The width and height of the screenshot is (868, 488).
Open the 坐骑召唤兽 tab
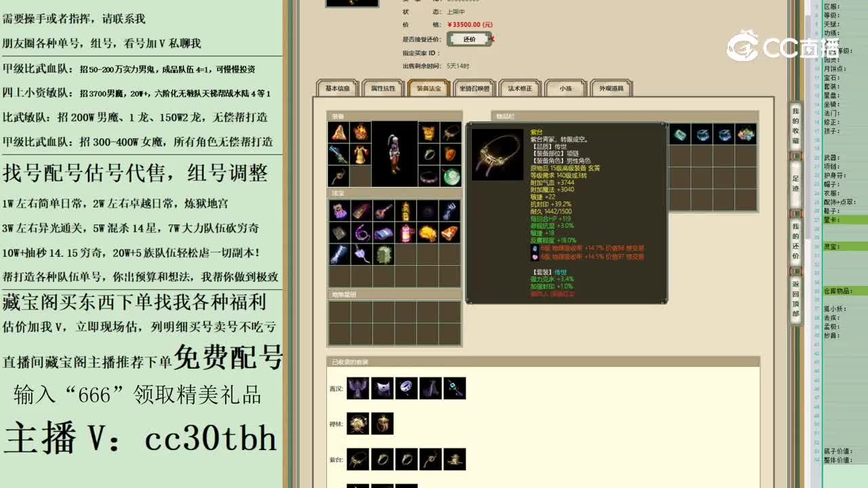tap(474, 88)
